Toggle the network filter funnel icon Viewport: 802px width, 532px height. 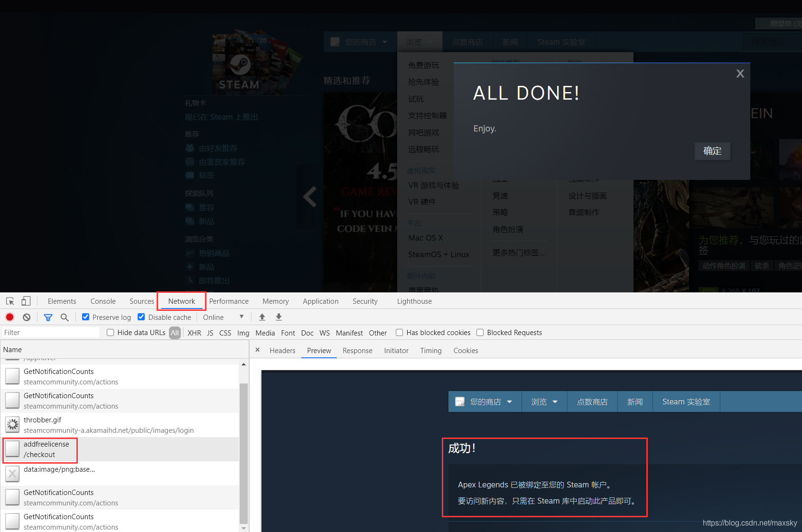[48, 317]
